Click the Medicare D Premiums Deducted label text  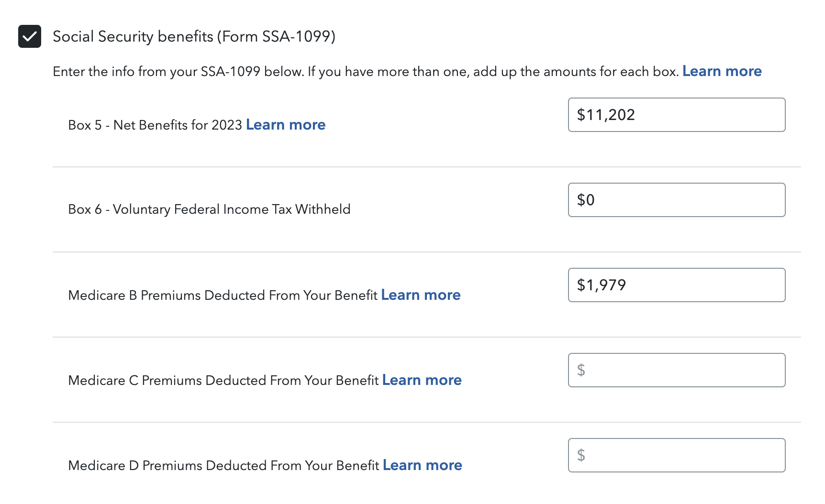(x=223, y=466)
